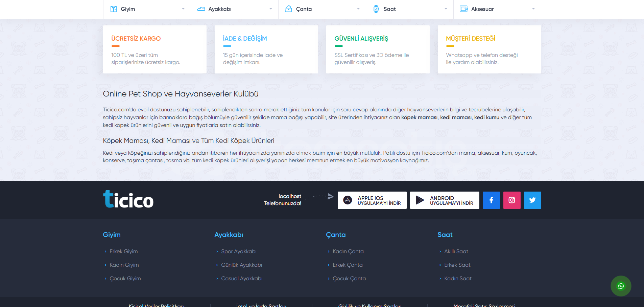Click the İADE & DEĞİŞİM info card
Viewport: 644px width, 307px height.
click(266, 49)
